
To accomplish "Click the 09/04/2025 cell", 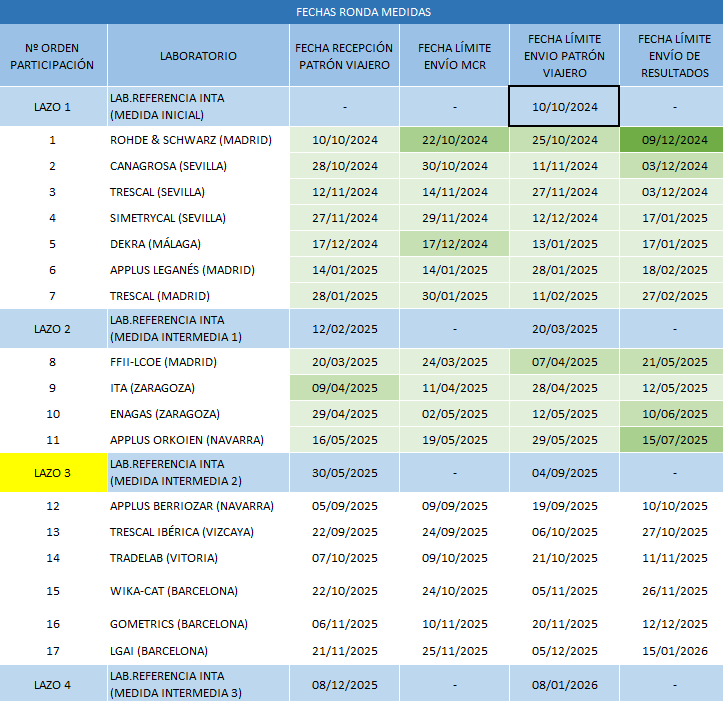I will 344,388.
